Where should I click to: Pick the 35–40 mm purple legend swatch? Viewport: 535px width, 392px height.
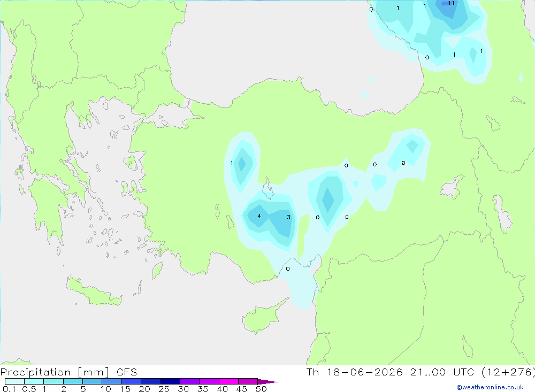tap(209, 381)
